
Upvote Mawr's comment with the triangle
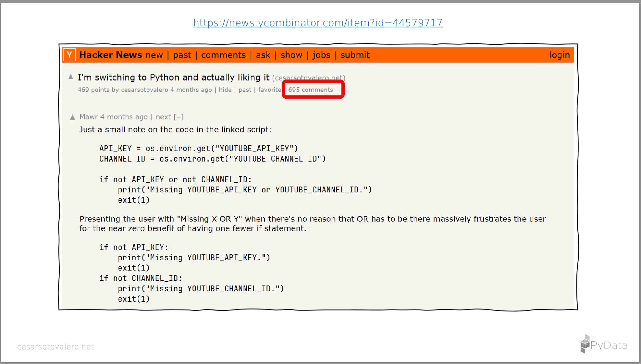coord(72,117)
